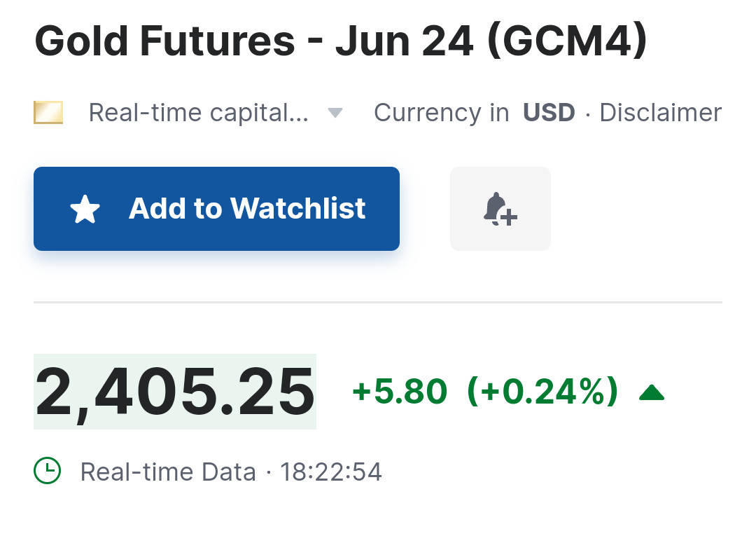Select the +5.80 price change value
The height and width of the screenshot is (536, 756).
point(400,392)
